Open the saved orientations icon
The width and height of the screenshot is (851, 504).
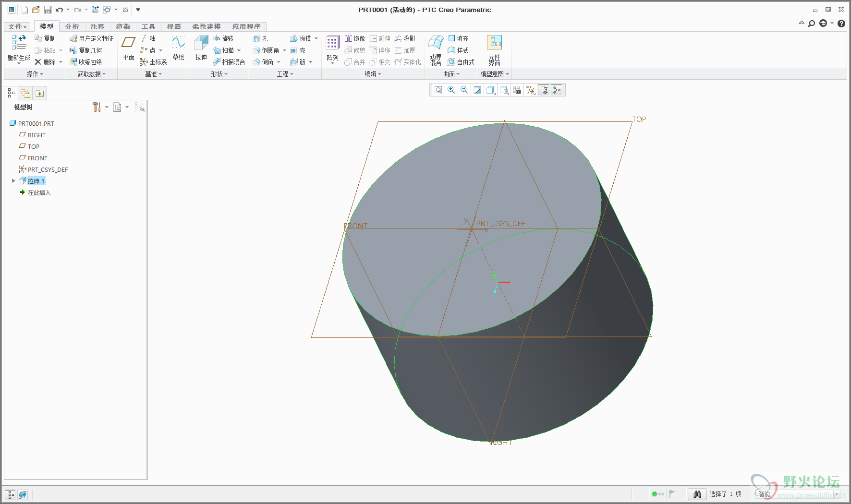pyautogui.click(x=504, y=90)
